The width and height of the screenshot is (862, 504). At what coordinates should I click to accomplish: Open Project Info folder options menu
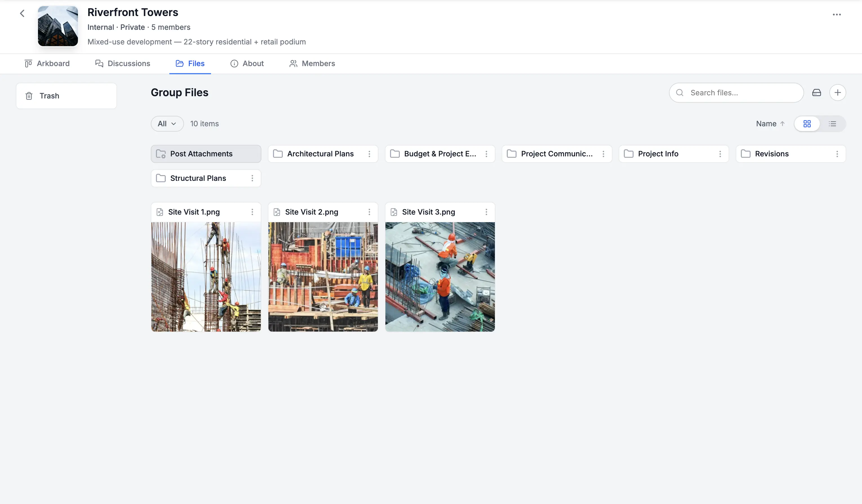tap(720, 154)
